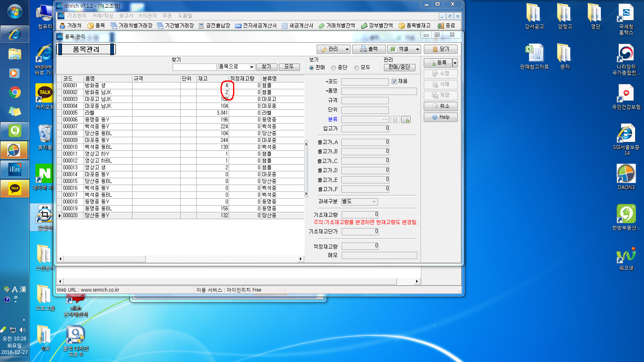
Task: Click the 품목별재고 toolbar icon
Action: 415,26
